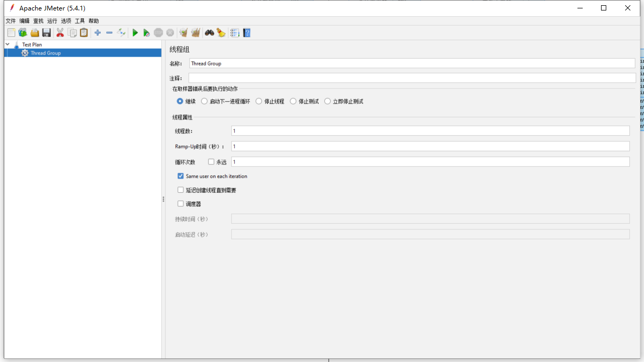
Task: Toggle the 永远 loop checkbox
Action: tap(211, 162)
